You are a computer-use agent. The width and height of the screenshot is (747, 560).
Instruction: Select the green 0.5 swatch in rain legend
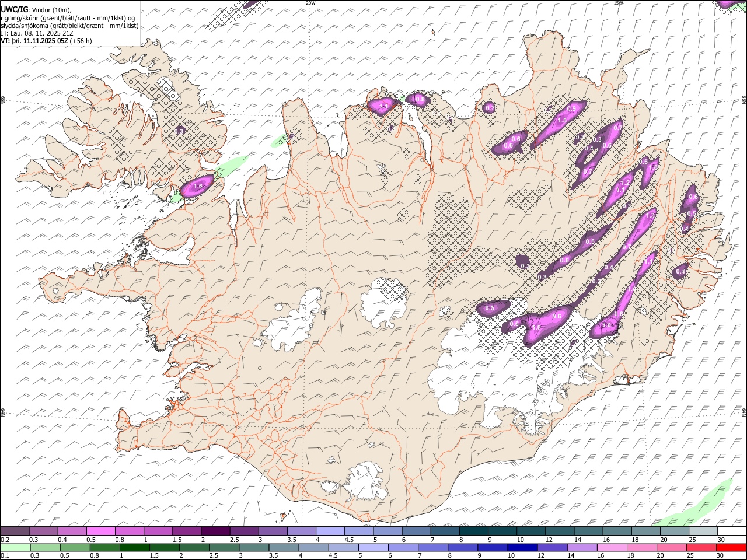(x=75, y=548)
